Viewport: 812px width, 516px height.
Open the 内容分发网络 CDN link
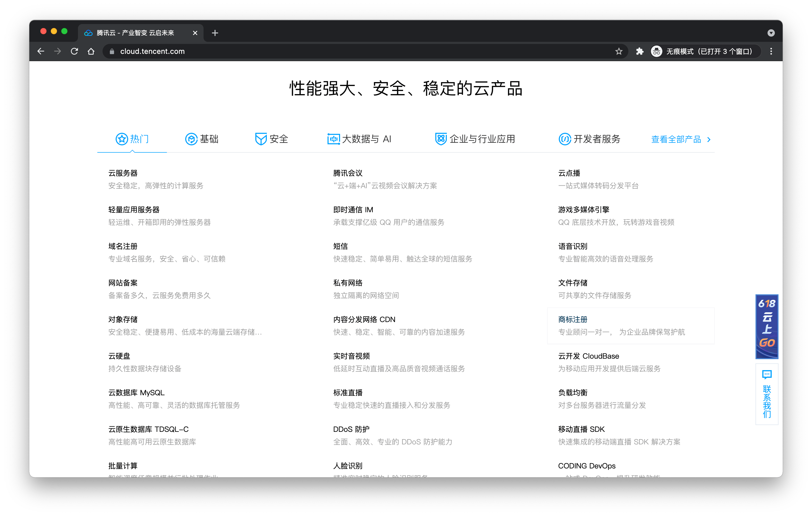click(364, 319)
